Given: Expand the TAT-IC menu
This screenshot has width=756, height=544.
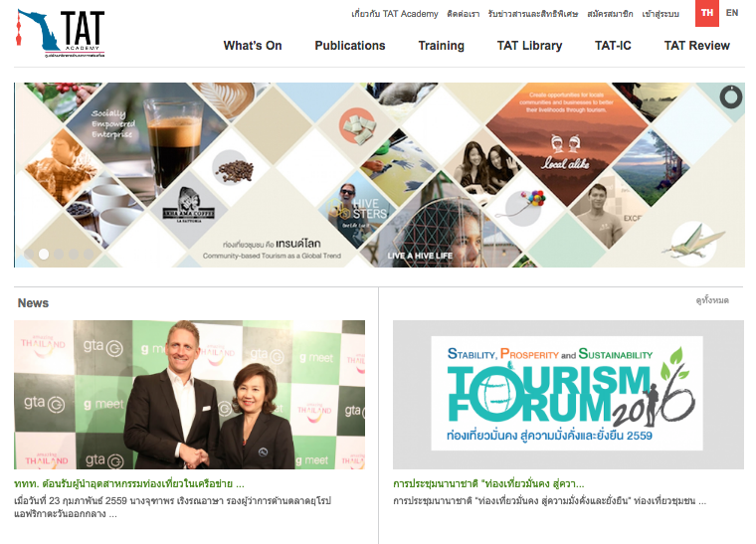Looking at the screenshot, I should coord(613,46).
